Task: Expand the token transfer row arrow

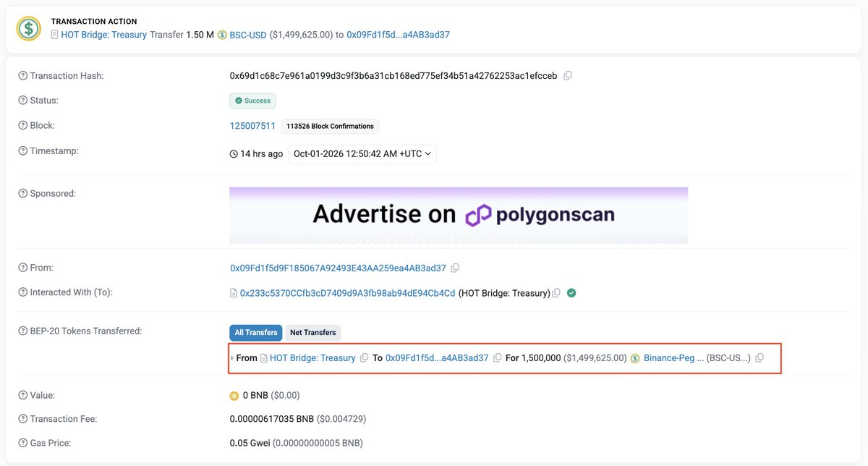Action: pos(232,358)
